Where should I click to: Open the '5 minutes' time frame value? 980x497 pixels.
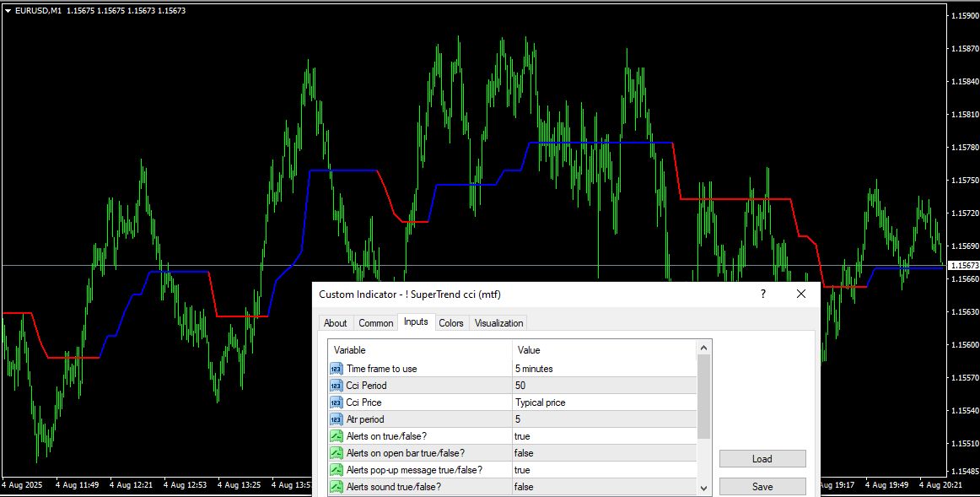534,369
